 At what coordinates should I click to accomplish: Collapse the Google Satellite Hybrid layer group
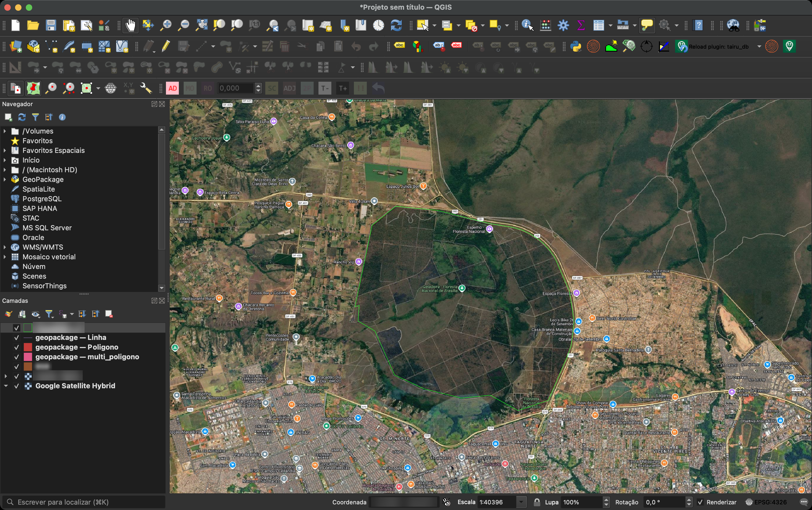coord(6,386)
